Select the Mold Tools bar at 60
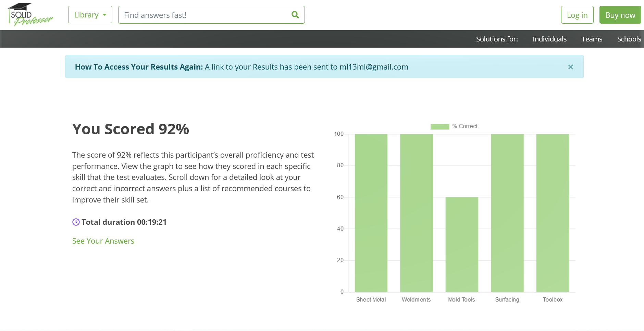Screen dimensions: 644x331 coord(462,244)
